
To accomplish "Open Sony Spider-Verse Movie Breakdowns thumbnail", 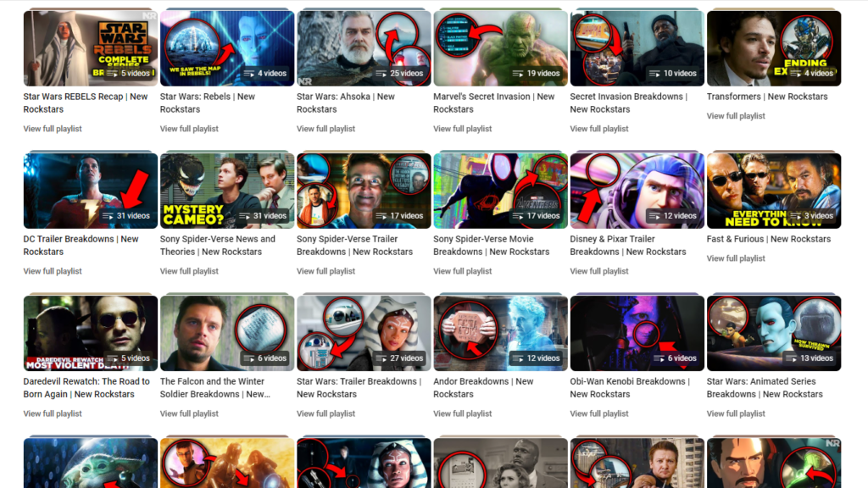I will pos(500,191).
